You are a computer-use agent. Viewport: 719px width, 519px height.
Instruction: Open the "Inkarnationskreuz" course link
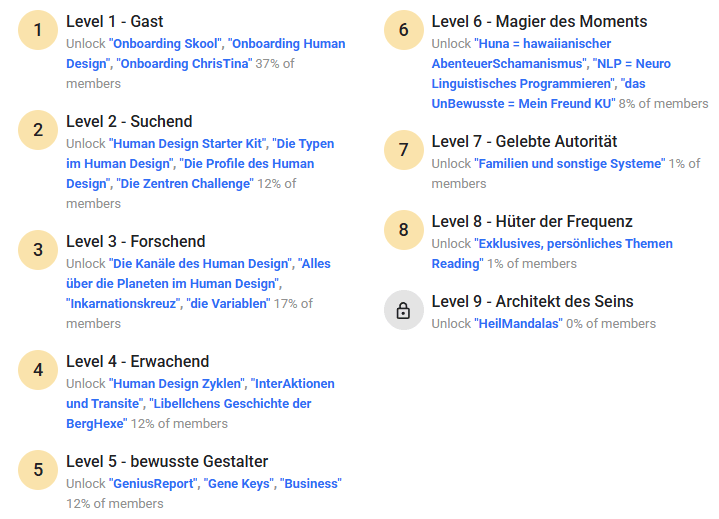point(123,304)
